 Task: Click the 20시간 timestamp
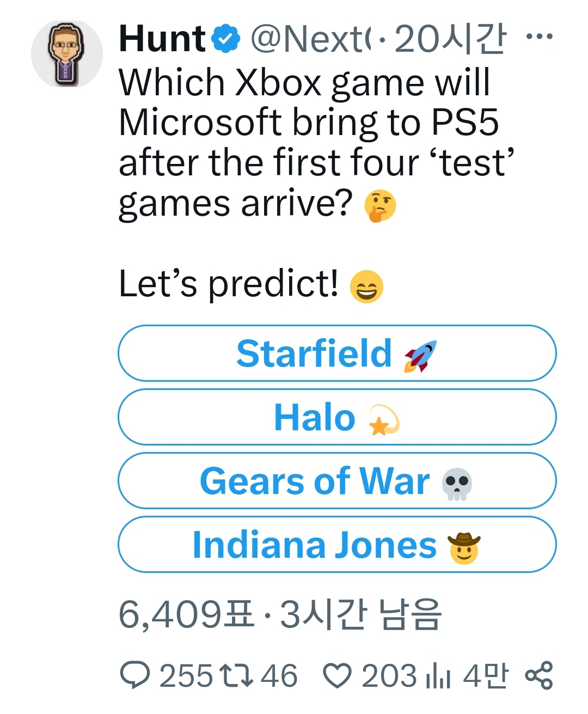coord(451,39)
